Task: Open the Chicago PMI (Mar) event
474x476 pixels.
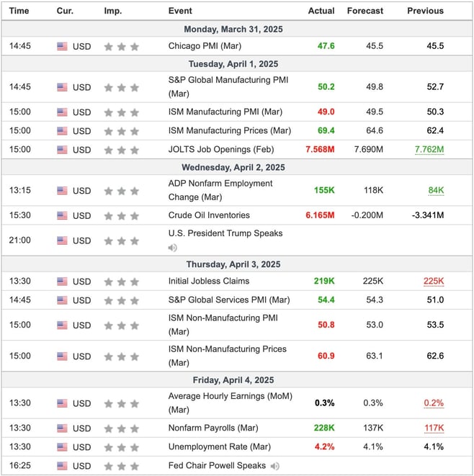Action: click(205, 46)
